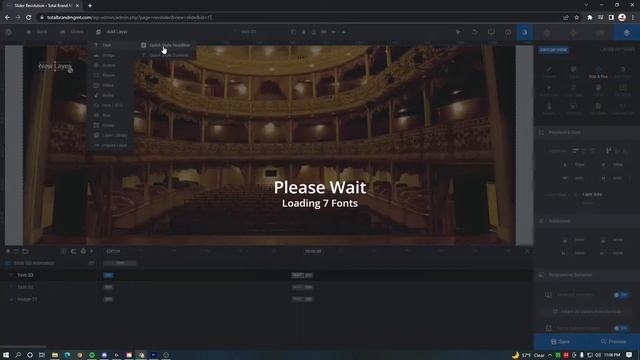This screenshot has width=640, height=360.
Task: Open the layer options tab highlighted blue
Action: click(x=627, y=32)
